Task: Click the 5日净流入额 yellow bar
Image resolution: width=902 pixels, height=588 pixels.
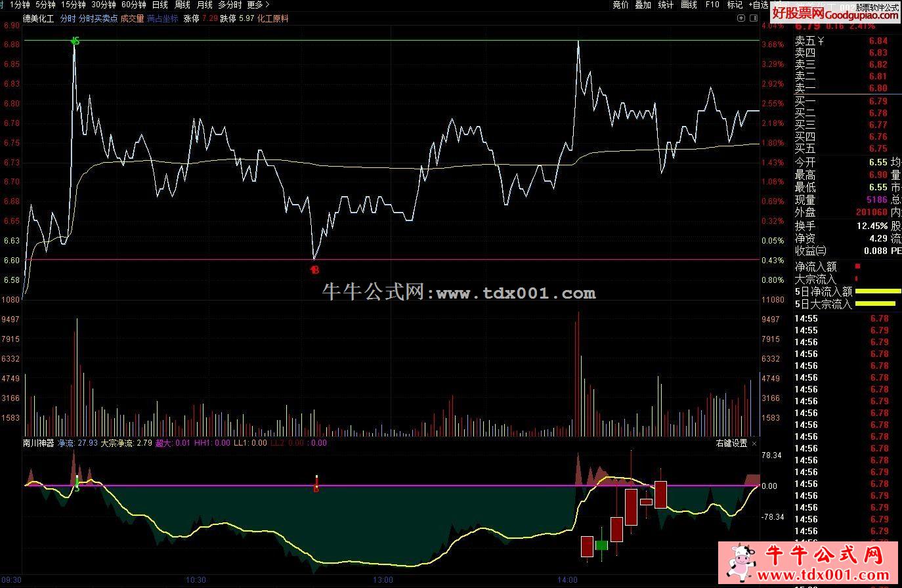Action: (878, 291)
